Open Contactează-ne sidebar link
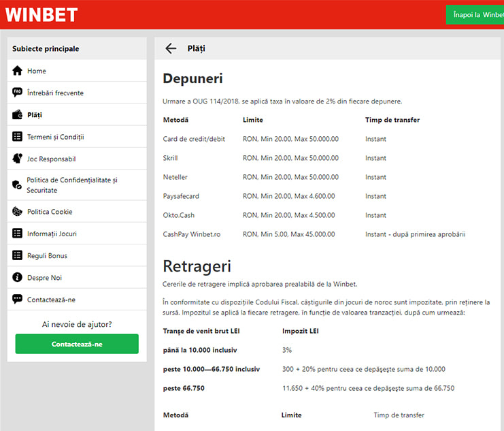Screen dimensions: 504x431 tap(77, 300)
